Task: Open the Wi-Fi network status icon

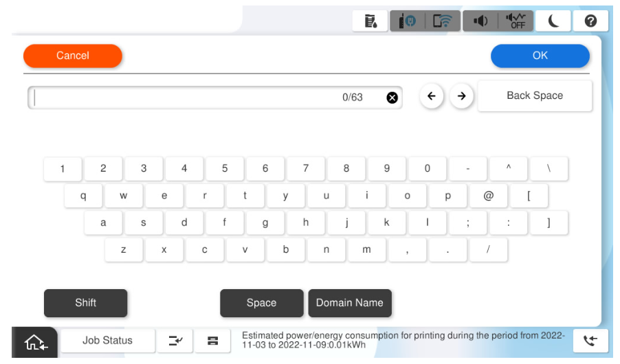Action: pos(443,21)
